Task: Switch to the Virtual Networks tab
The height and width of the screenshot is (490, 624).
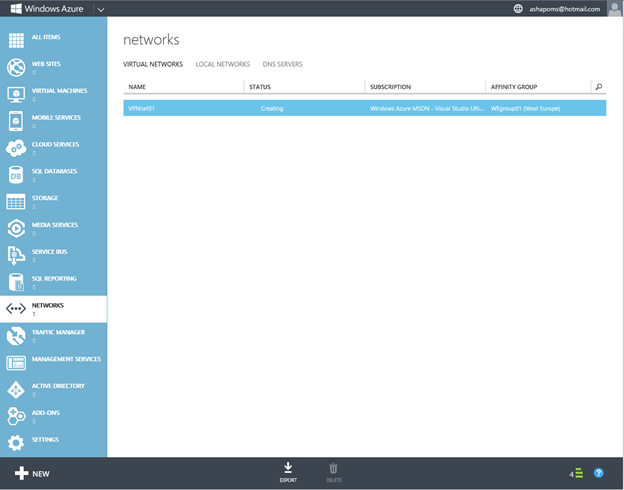Action: (x=153, y=64)
